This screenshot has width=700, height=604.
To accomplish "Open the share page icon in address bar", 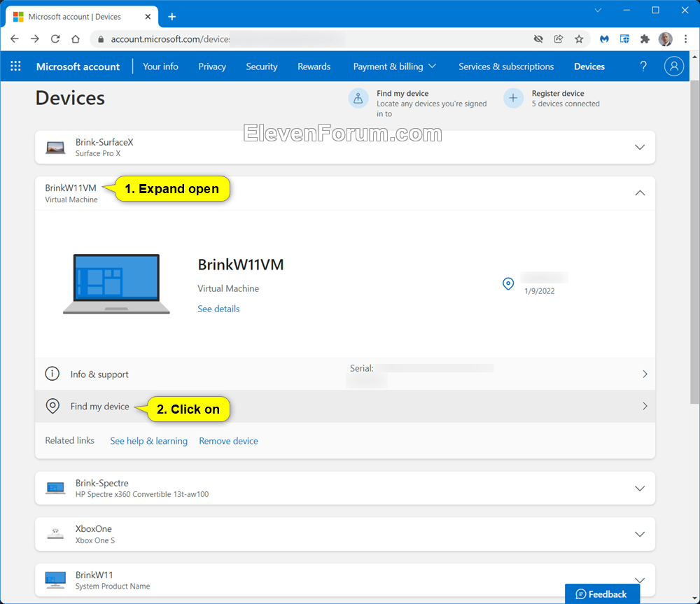I will [559, 39].
